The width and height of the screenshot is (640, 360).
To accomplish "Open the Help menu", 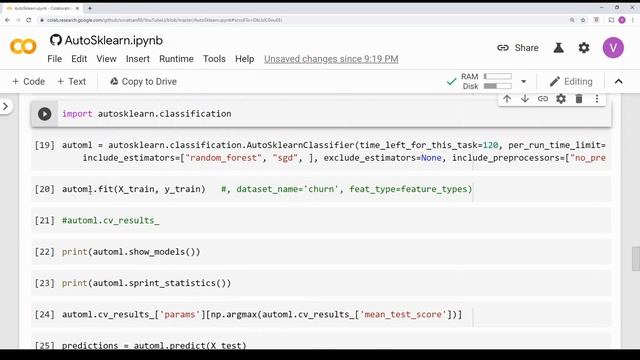I will [x=244, y=59].
